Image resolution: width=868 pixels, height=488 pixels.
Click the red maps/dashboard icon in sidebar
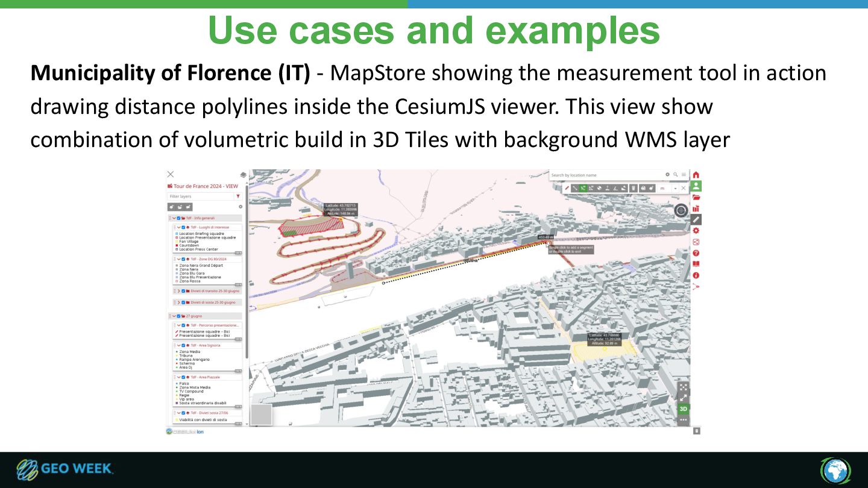coord(696,208)
